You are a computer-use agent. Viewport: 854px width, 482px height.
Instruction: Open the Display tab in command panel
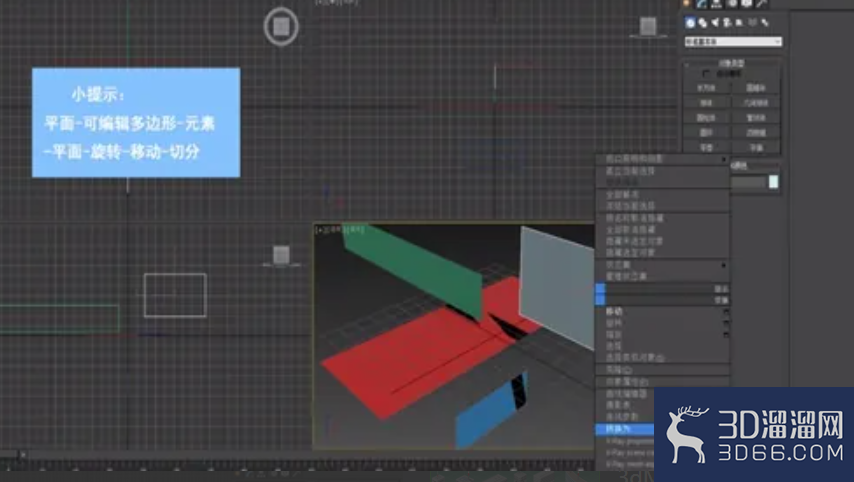click(x=746, y=3)
